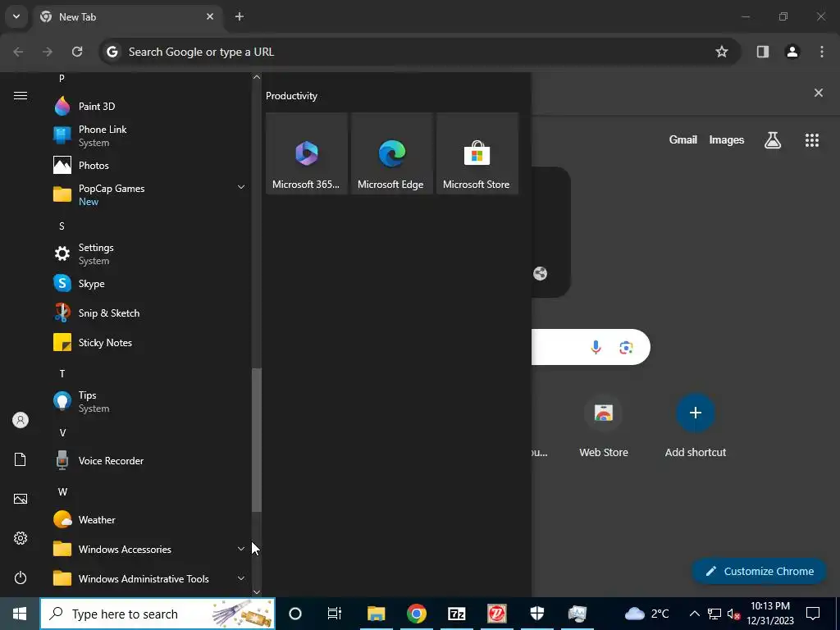Click the Productivity group title
This screenshot has height=630, width=840.
(x=291, y=96)
